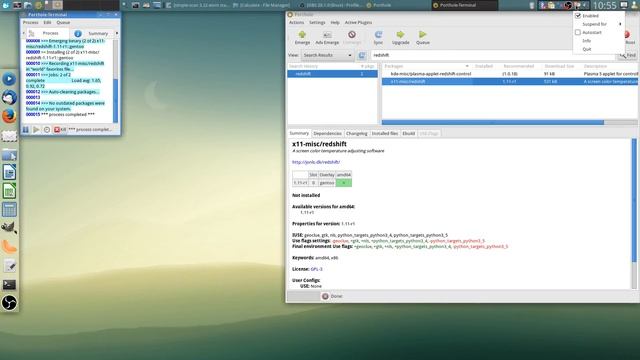Click the right tab-scroll arrow in Porthole Terminal

117,33
